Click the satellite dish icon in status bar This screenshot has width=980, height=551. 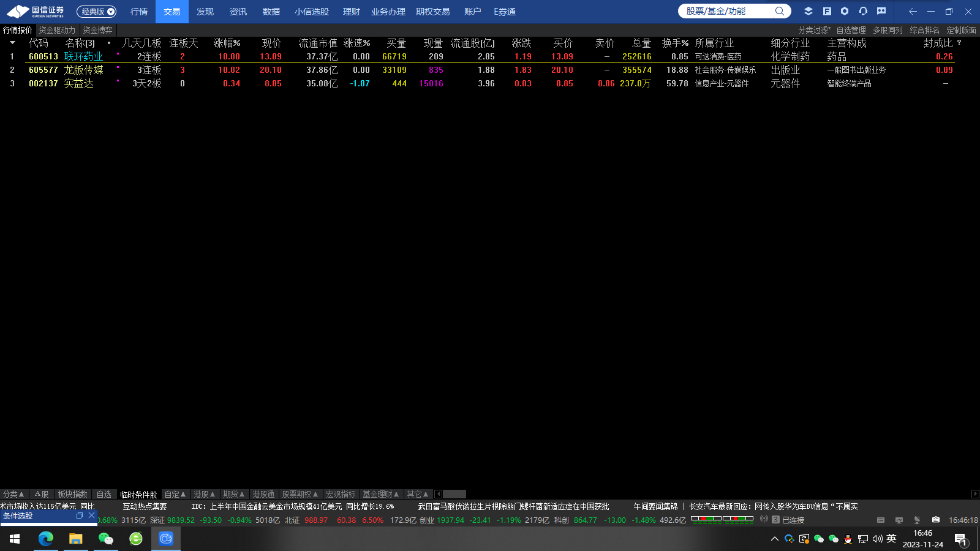917,520
